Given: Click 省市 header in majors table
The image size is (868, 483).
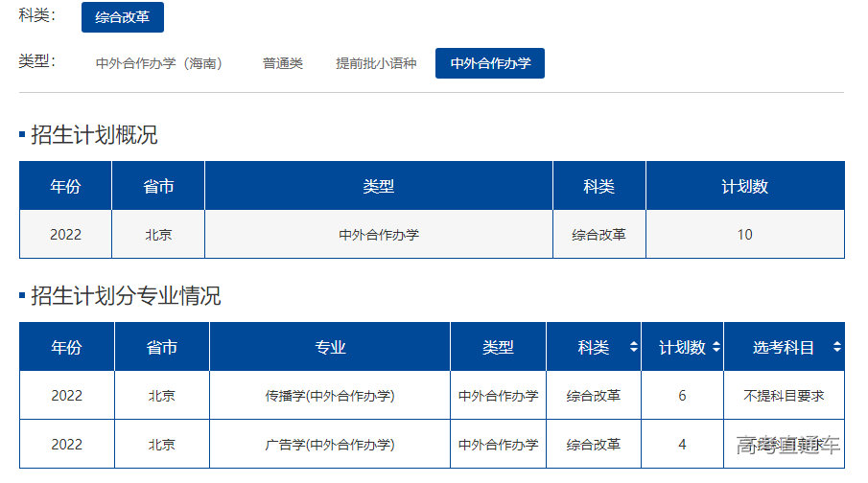Looking at the screenshot, I should tap(162, 347).
